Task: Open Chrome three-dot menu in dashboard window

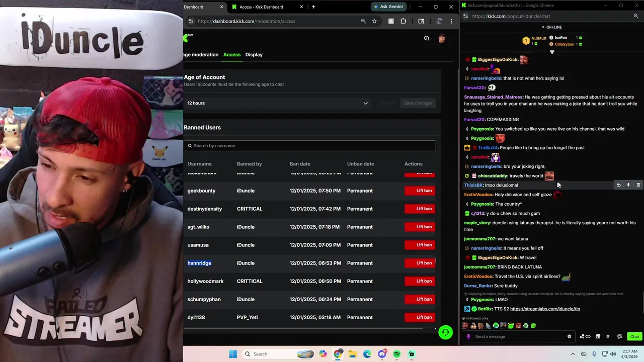Action: coord(451,21)
